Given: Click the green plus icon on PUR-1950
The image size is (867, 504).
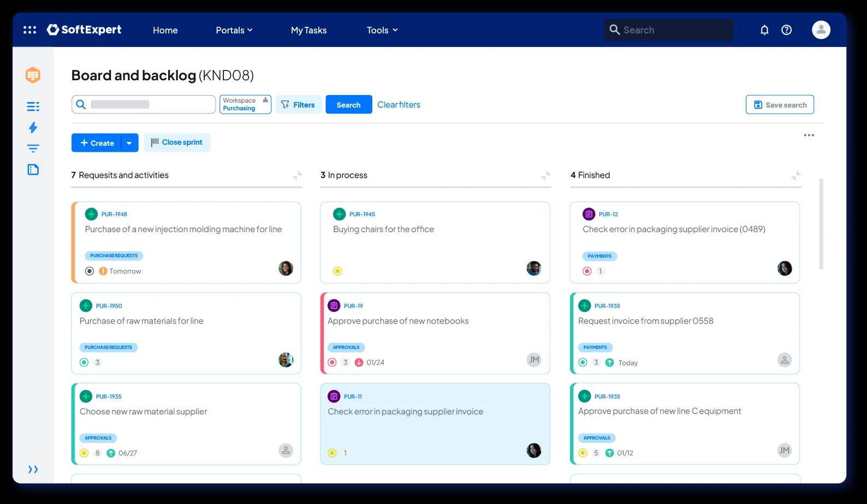Looking at the screenshot, I should (86, 306).
